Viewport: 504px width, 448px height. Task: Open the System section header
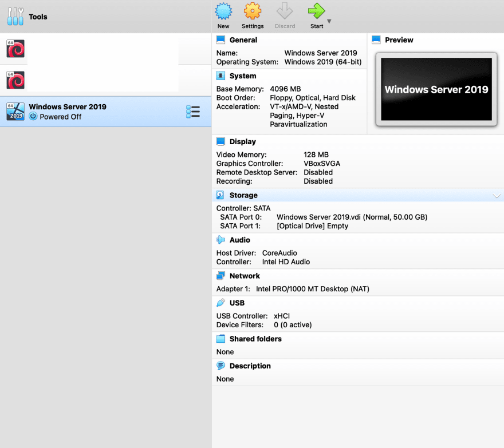243,76
